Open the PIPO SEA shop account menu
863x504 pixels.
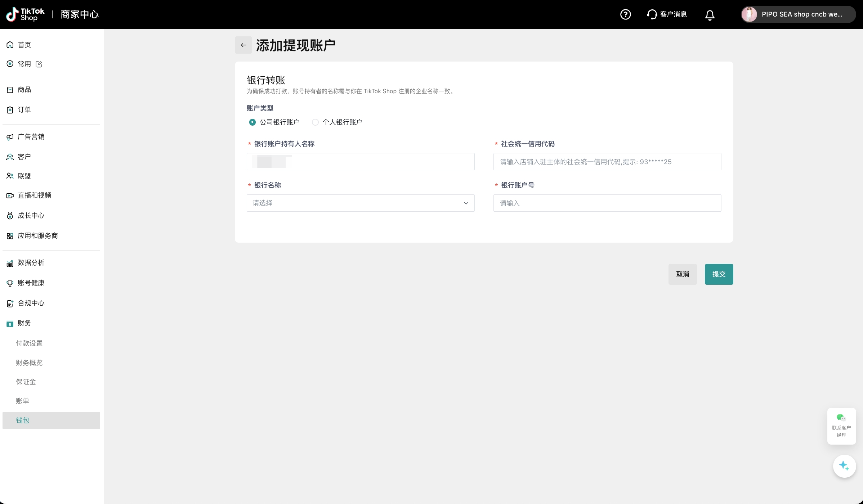798,14
